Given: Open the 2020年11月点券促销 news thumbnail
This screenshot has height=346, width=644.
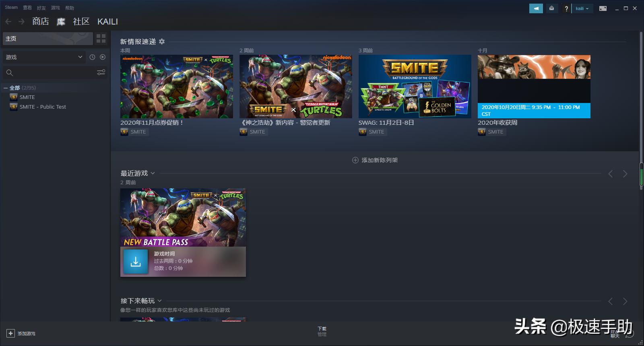Looking at the screenshot, I should click(x=177, y=86).
